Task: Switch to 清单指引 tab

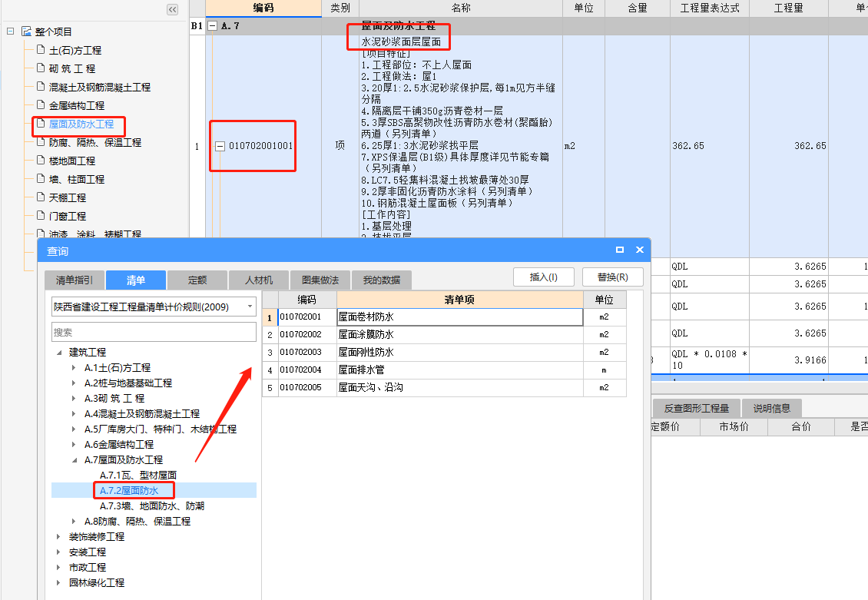Action: pyautogui.click(x=75, y=280)
